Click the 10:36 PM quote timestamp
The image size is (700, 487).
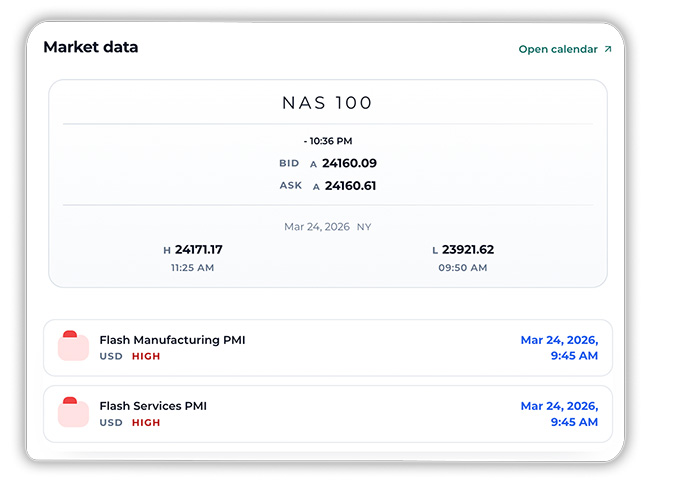pyautogui.click(x=328, y=141)
